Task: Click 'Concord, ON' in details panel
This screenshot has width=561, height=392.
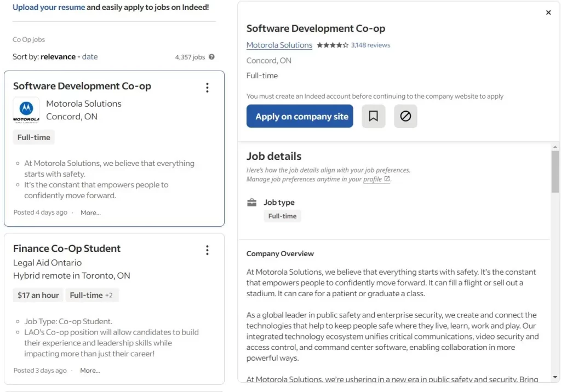Action: click(268, 60)
